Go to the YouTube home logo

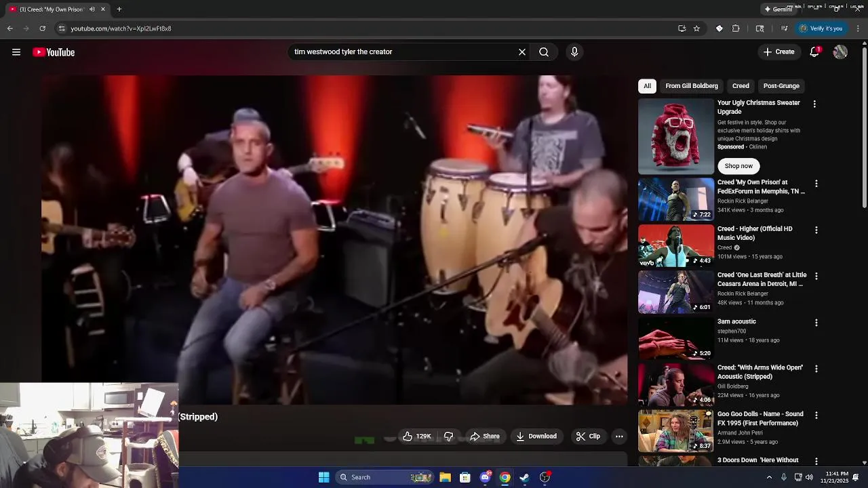(x=54, y=52)
